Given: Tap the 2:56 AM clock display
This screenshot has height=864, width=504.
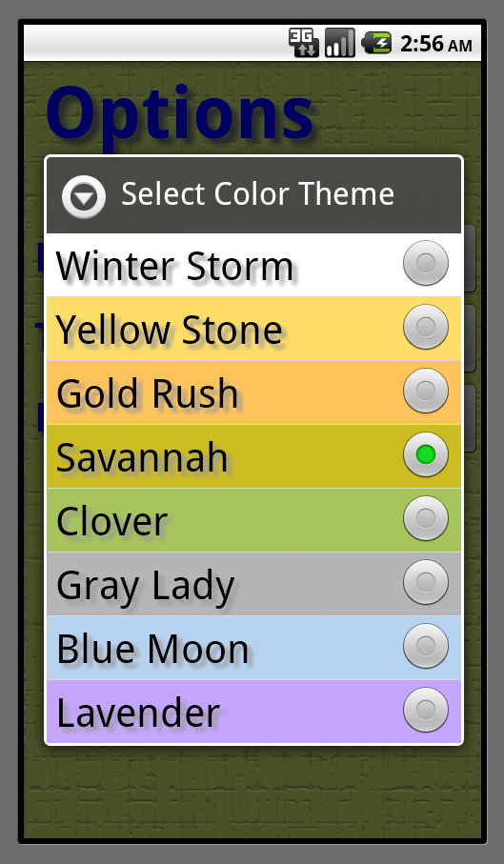Looking at the screenshot, I should 436,44.
